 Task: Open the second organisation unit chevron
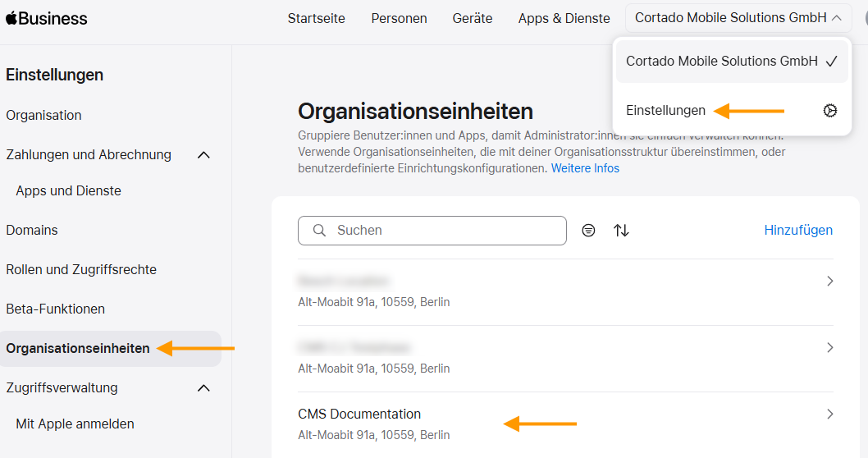[829, 348]
